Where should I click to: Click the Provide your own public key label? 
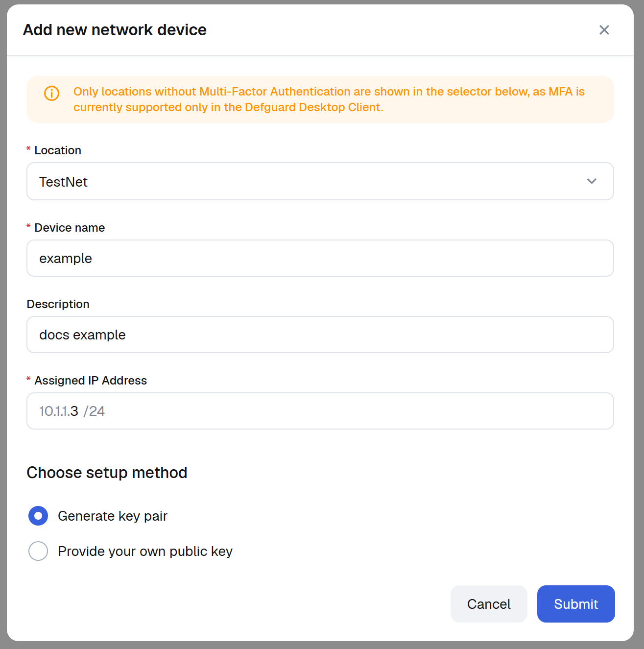tap(145, 552)
